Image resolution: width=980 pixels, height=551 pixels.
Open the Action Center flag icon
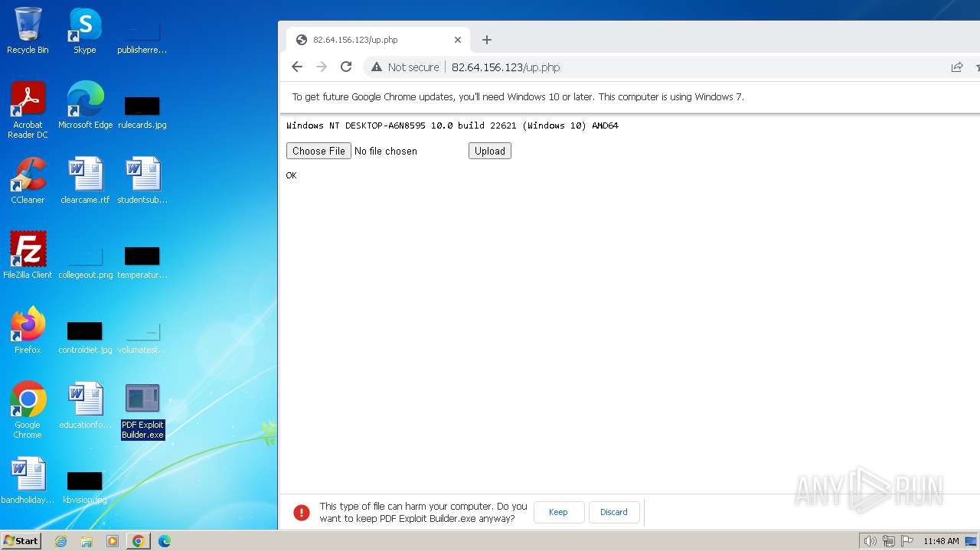908,541
